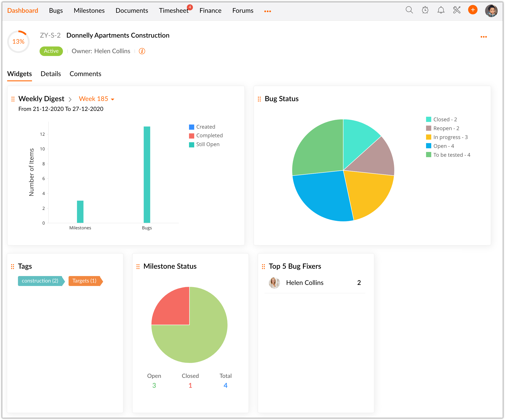The height and width of the screenshot is (420, 505).
Task: Click the timer stopwatch icon
Action: (x=425, y=10)
